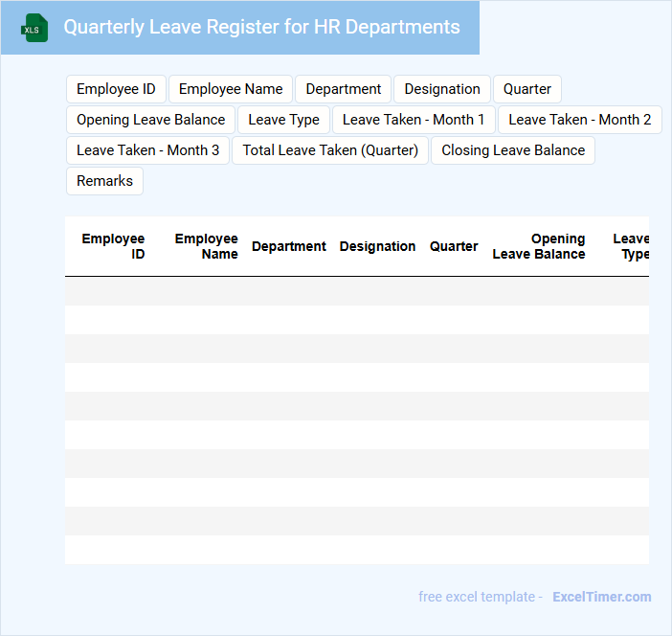Click the Opening Leave Balance column header
672x636 pixels.
coord(539,246)
